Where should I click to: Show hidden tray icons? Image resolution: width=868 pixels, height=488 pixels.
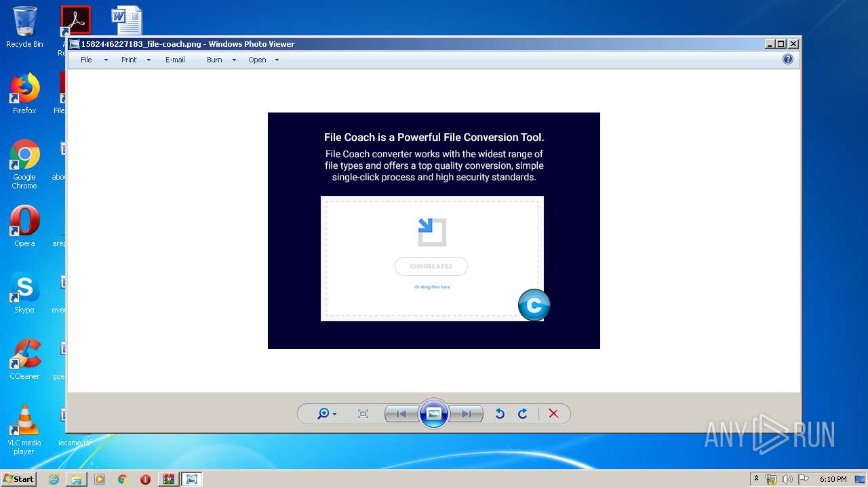coord(756,479)
